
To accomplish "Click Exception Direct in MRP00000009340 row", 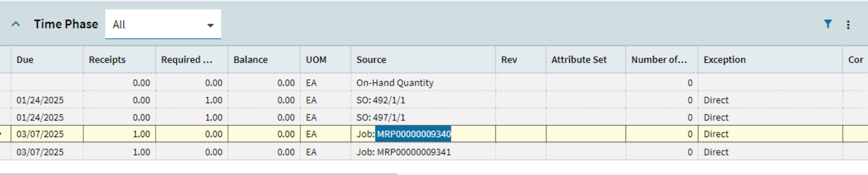I will coord(770,134).
